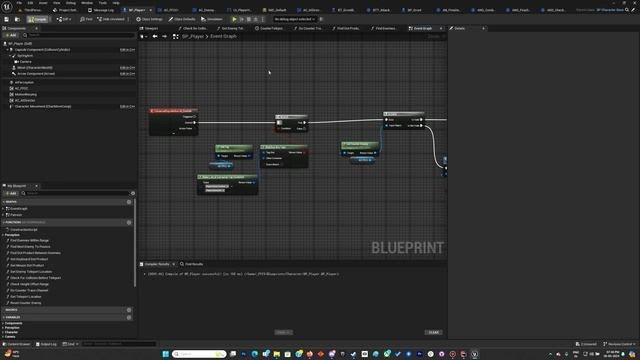Open the Diff dropdown
640x360 pixels.
point(64,19)
